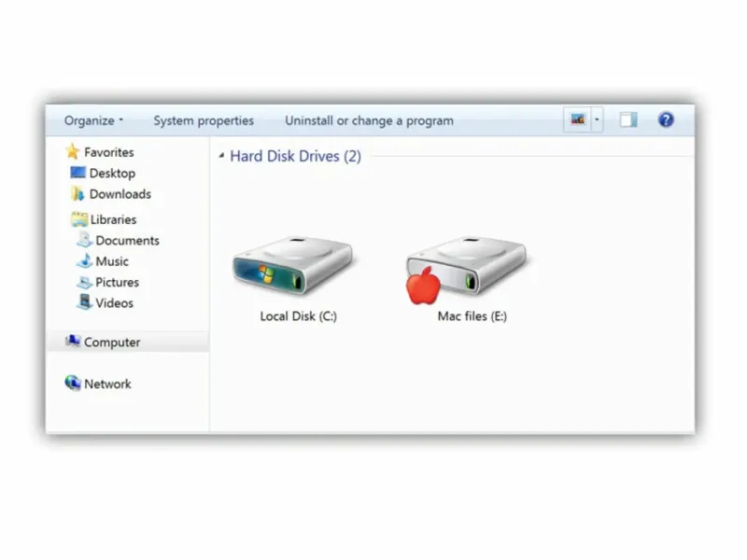The image size is (747, 560).
Task: Click the Desktop icon in sidebar
Action: 78,173
